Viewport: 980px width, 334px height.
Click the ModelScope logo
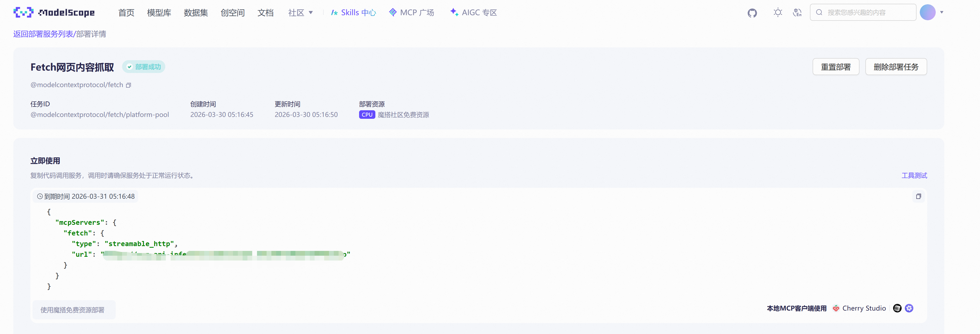click(x=54, y=13)
